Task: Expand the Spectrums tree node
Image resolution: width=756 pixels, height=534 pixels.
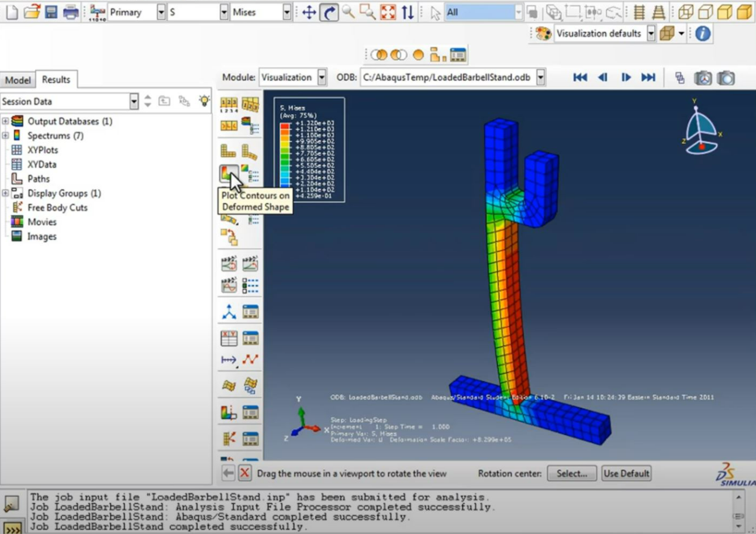Action: tap(5, 136)
